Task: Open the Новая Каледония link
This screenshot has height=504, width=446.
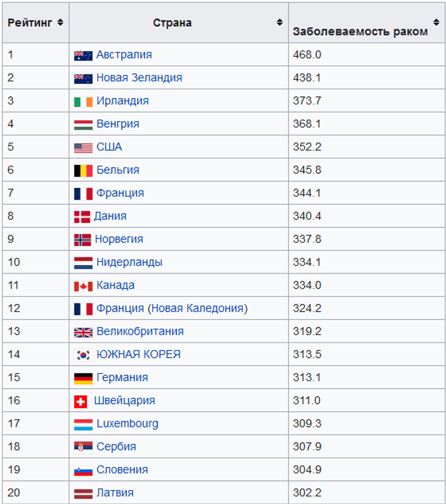Action: click(198, 308)
